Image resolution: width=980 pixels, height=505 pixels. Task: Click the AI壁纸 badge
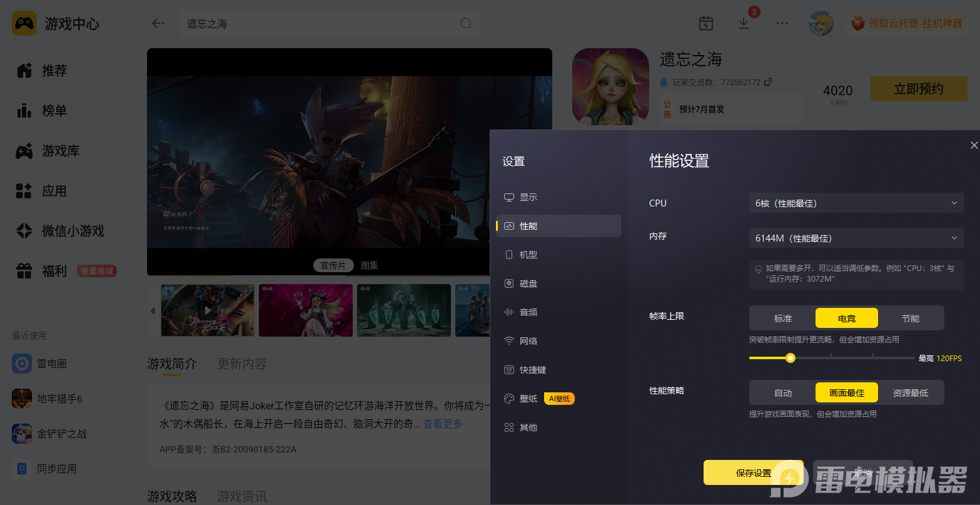click(x=559, y=399)
